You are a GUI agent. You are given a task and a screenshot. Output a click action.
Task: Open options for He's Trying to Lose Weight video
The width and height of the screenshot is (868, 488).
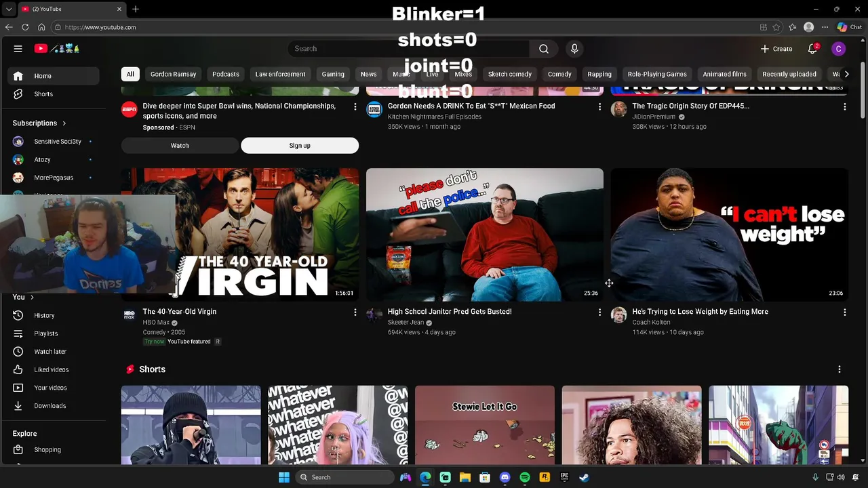click(x=844, y=312)
